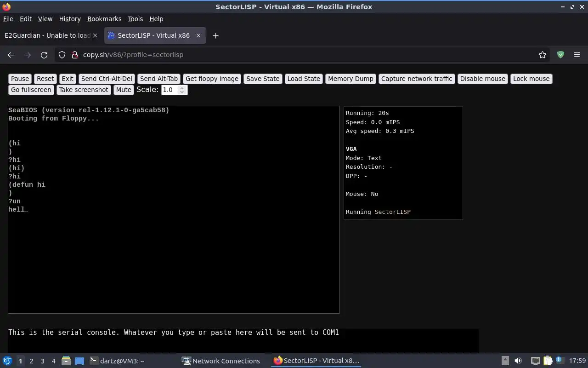The image size is (588, 368).
Task: Switch to workspace 3
Action: click(42, 361)
